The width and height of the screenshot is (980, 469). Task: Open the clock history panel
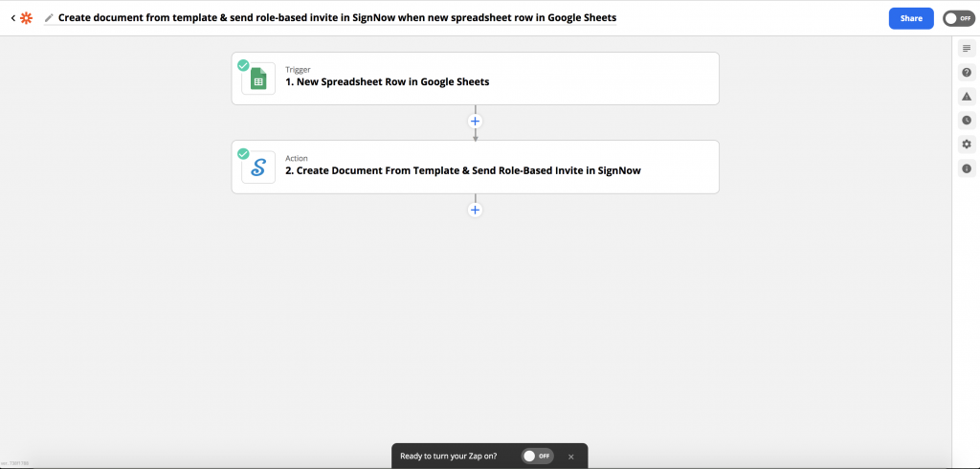click(967, 121)
